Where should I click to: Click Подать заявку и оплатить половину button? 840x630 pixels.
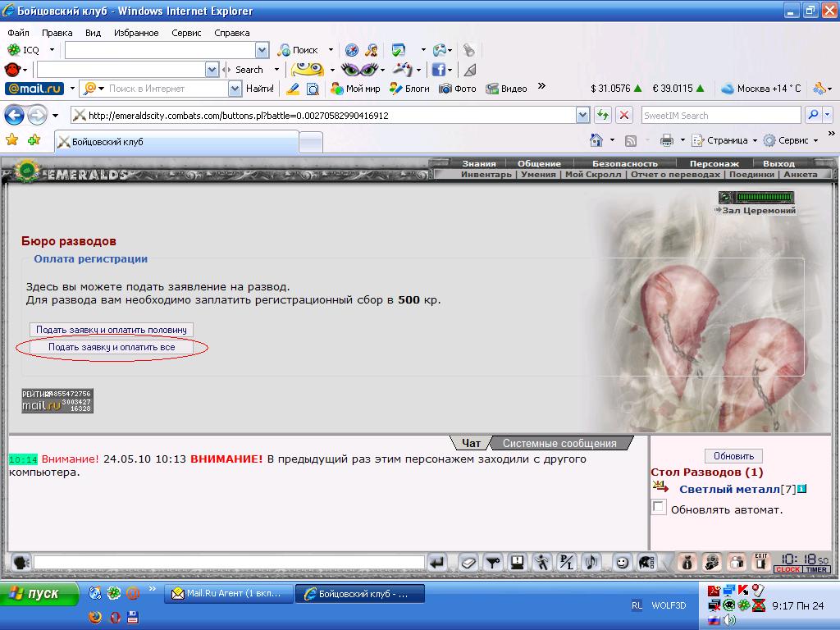[x=112, y=330]
